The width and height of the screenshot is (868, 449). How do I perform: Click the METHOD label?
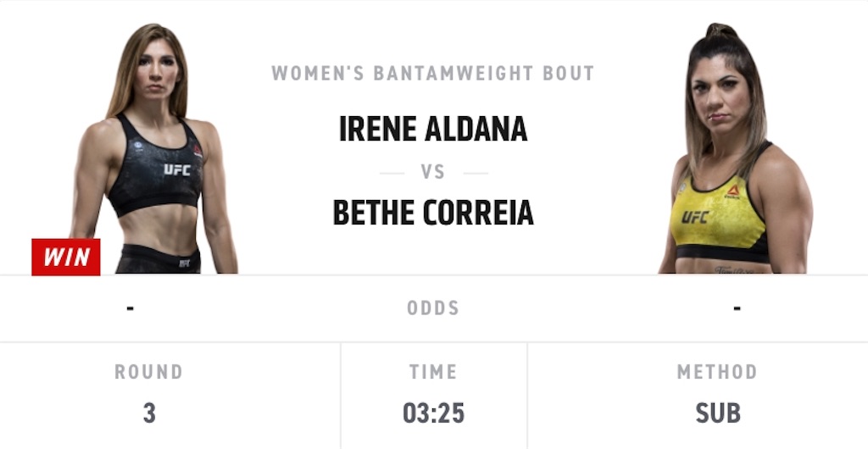tap(717, 372)
